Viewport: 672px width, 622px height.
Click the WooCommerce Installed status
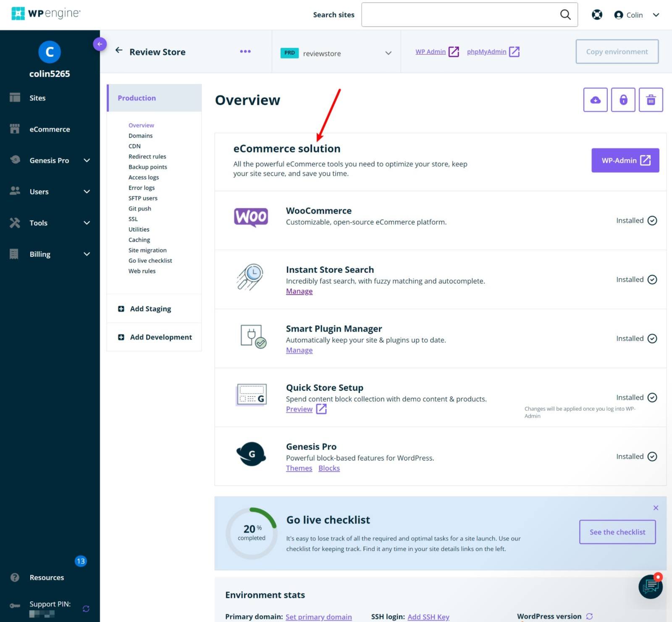pos(636,221)
